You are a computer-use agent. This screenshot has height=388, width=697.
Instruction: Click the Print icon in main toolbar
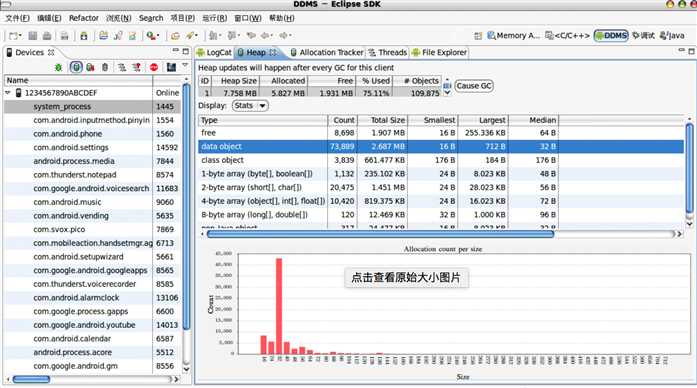coord(64,36)
